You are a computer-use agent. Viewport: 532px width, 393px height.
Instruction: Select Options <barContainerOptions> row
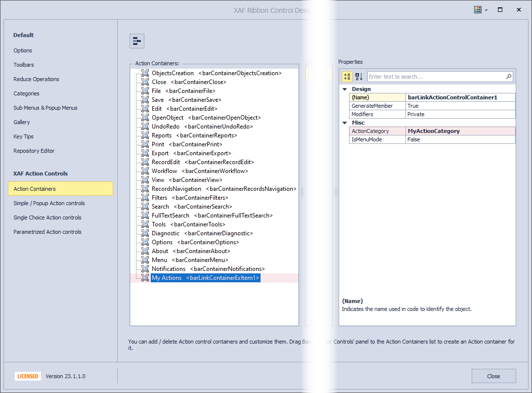tap(195, 242)
